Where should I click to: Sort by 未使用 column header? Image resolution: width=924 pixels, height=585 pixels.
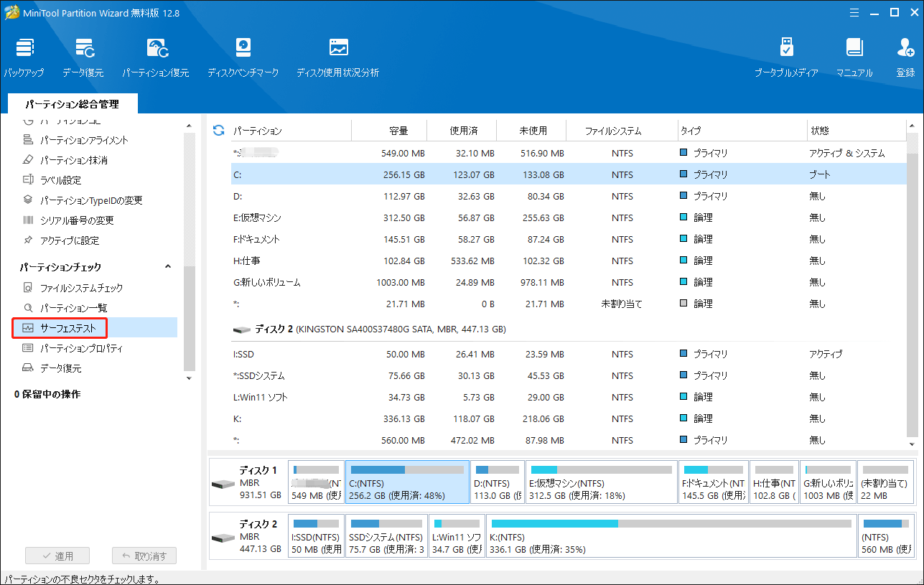point(532,131)
